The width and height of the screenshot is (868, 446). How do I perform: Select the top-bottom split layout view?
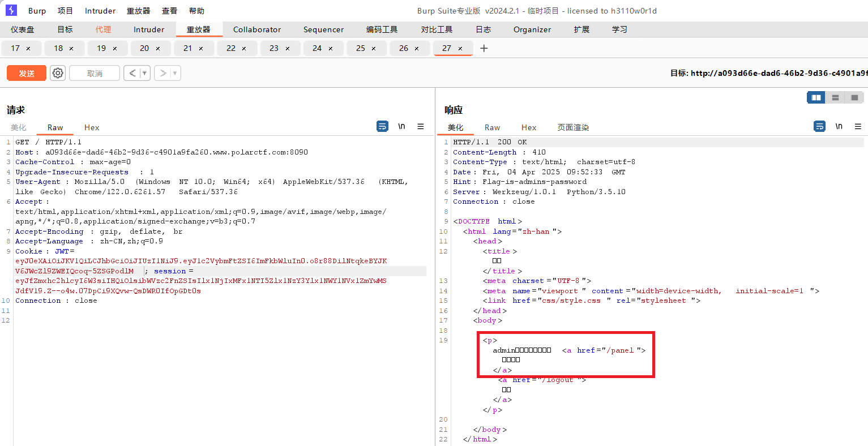click(x=835, y=97)
